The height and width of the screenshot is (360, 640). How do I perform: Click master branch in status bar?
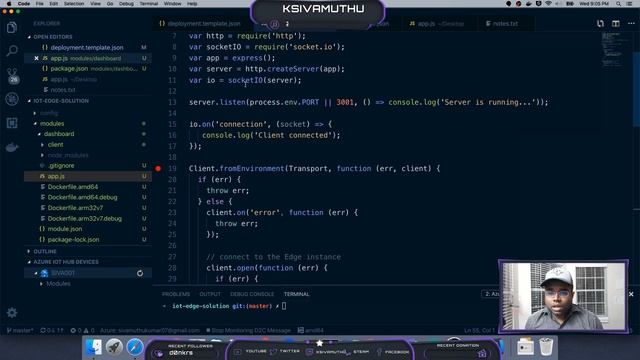click(x=20, y=330)
